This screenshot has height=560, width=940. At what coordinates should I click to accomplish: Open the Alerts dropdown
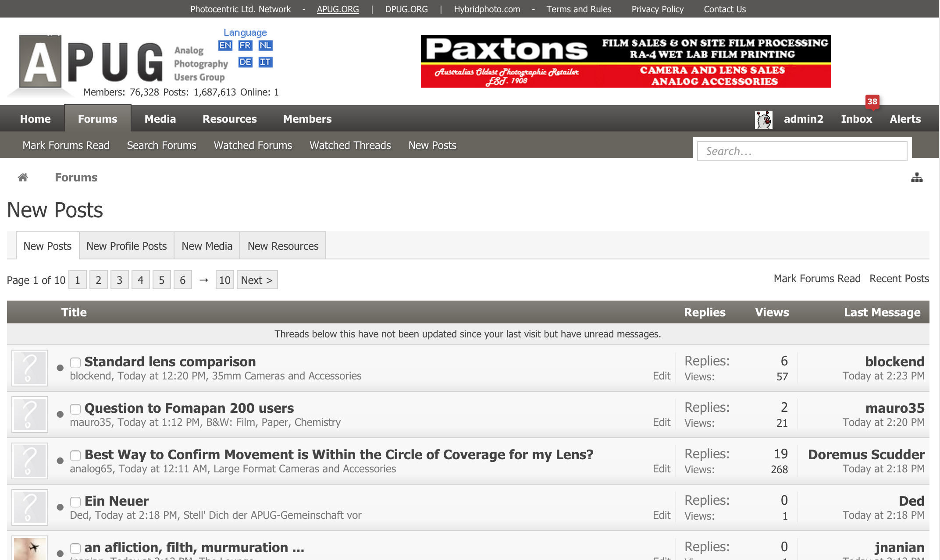pos(905,119)
